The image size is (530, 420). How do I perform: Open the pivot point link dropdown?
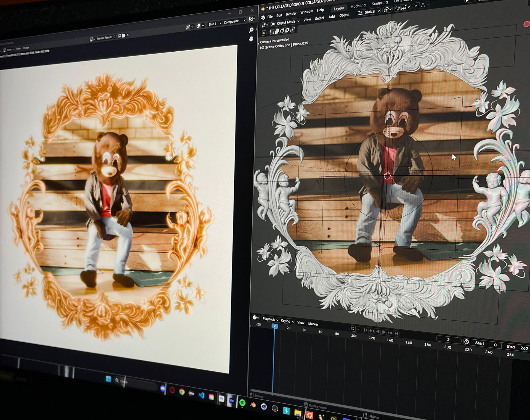click(x=388, y=10)
